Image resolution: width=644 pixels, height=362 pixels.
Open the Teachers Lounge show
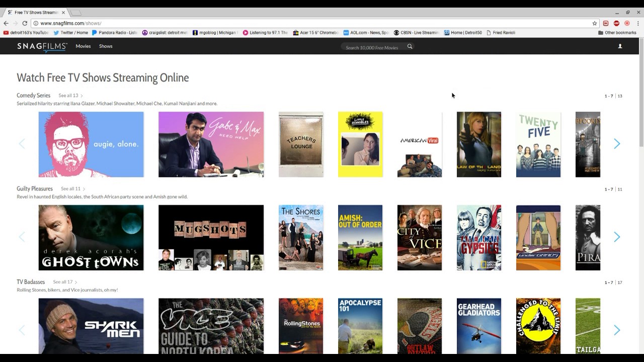[301, 144]
